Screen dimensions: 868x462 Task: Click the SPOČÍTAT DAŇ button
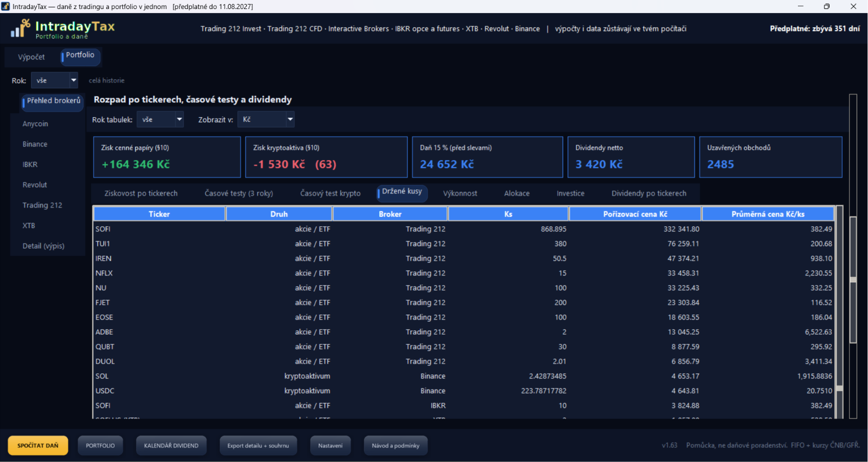click(x=38, y=446)
